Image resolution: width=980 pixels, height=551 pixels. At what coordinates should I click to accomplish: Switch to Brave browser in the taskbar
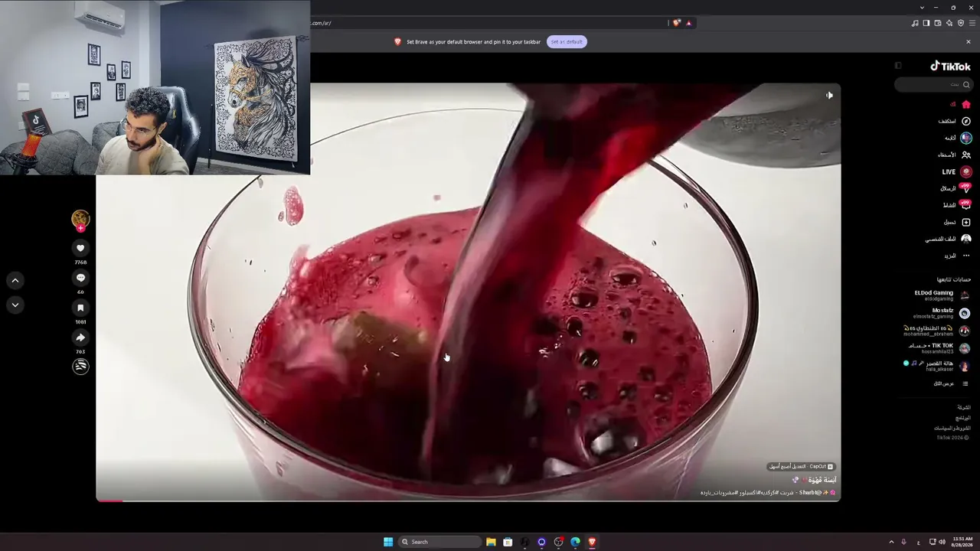[592, 542]
